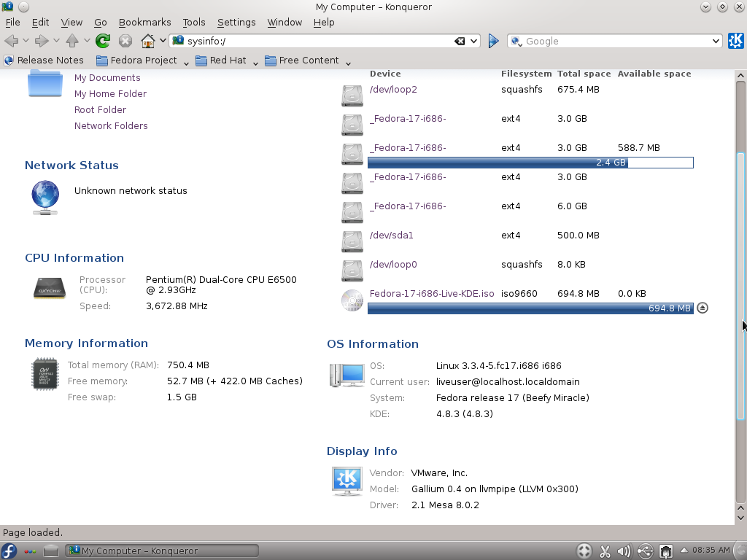747x560 pixels.
Task: Open the Root Folder link
Action: click(100, 109)
